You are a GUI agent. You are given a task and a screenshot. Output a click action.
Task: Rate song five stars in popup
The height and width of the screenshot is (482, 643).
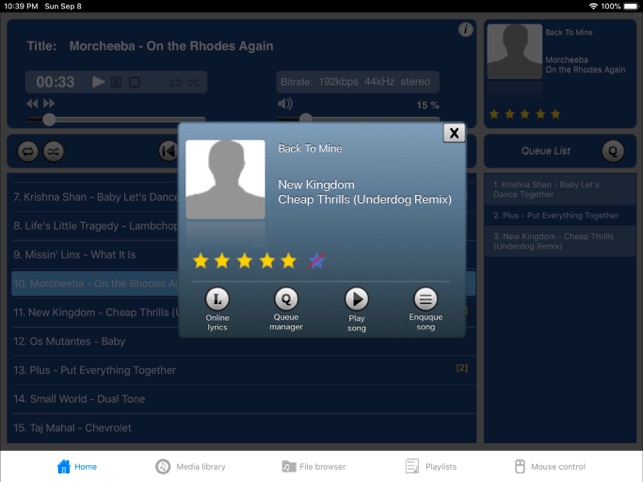[289, 260]
